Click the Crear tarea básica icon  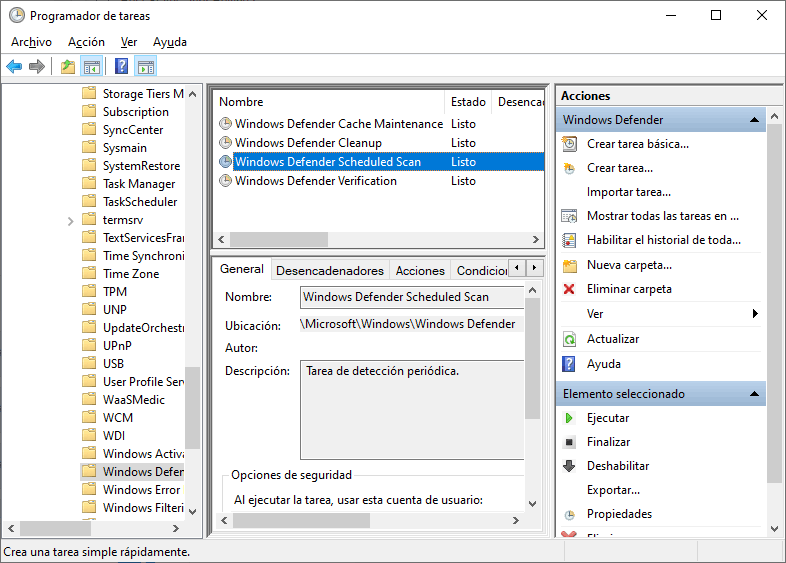point(569,144)
